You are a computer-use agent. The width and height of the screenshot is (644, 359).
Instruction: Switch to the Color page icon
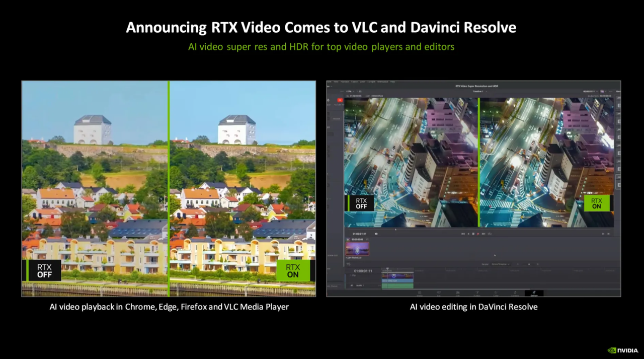click(496, 293)
